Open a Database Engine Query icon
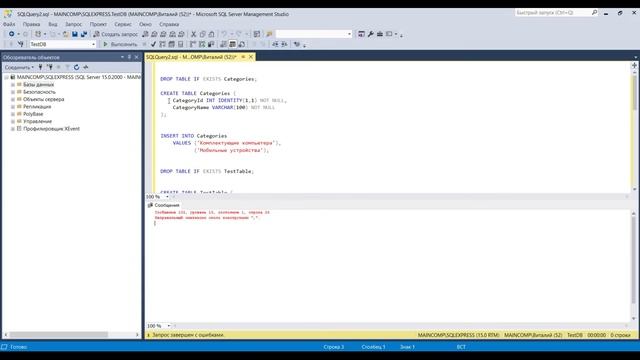The height and width of the screenshot is (360, 640). pos(145,34)
